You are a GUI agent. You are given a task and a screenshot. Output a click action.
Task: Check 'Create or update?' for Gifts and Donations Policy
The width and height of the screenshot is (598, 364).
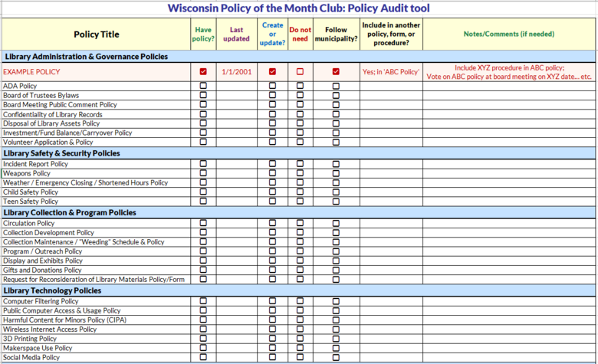tap(272, 270)
